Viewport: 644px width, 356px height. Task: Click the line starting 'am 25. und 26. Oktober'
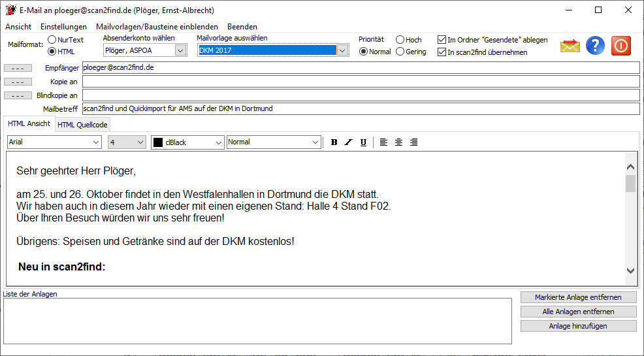tap(197, 194)
